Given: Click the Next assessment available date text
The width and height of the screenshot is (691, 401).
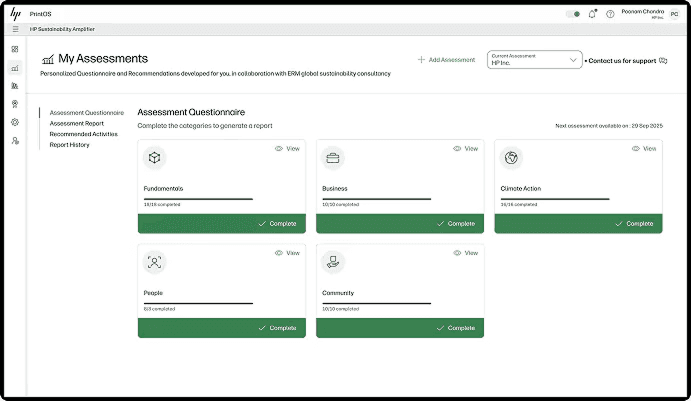Looking at the screenshot, I should coord(609,126).
